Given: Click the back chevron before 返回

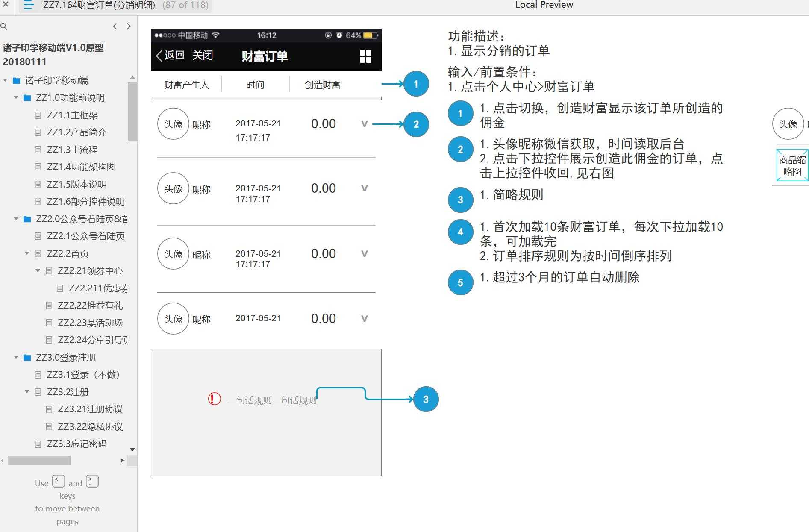Looking at the screenshot, I should 159,56.
